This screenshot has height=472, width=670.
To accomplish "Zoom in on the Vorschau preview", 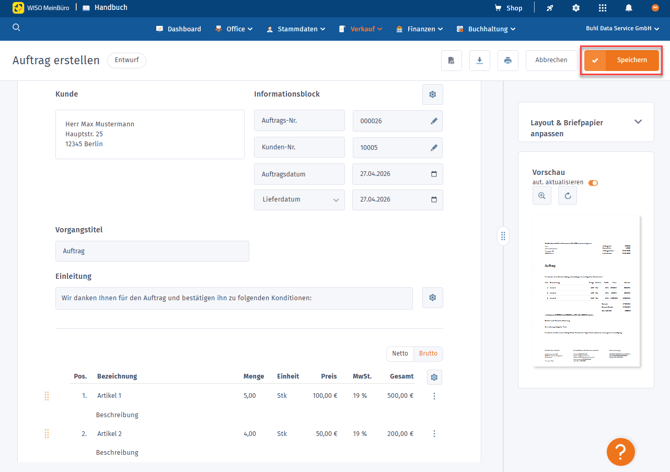I will pos(542,196).
